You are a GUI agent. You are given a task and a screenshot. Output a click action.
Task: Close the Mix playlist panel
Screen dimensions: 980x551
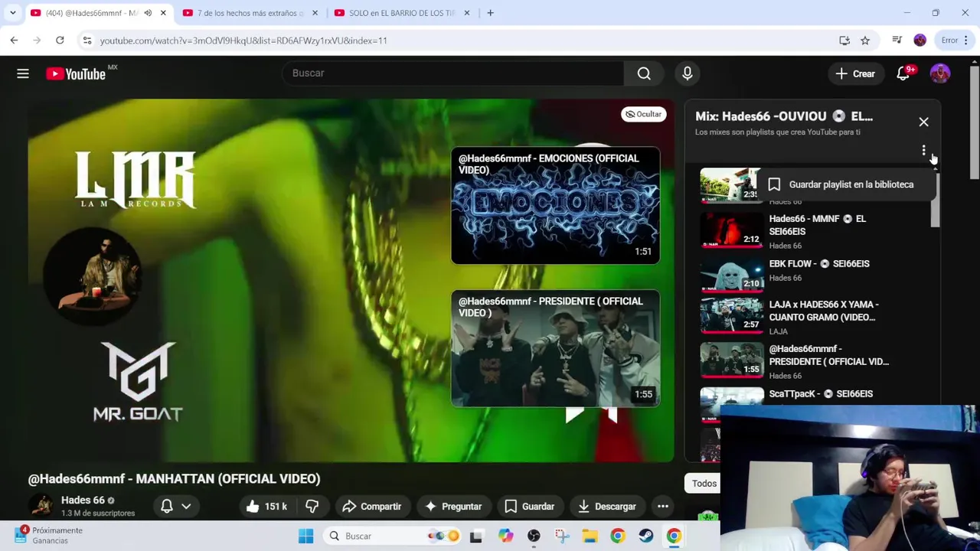(x=923, y=122)
